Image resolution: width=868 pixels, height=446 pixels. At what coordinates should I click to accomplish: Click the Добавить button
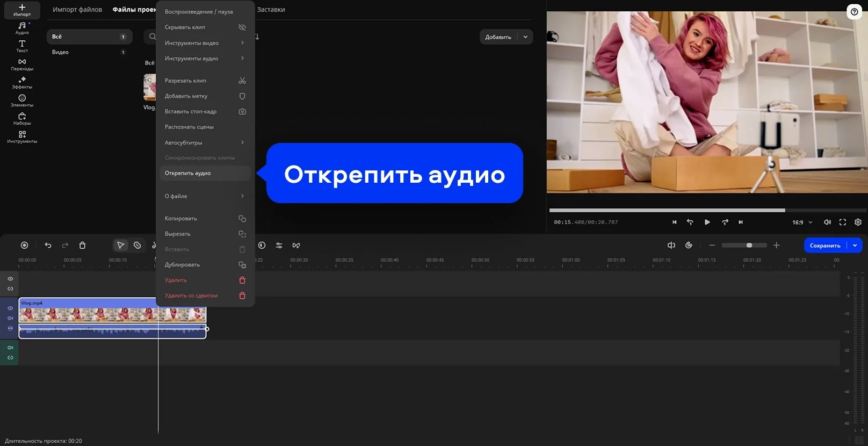[498, 37]
